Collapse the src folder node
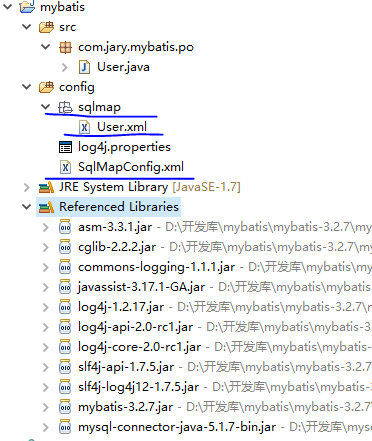 [x=26, y=27]
